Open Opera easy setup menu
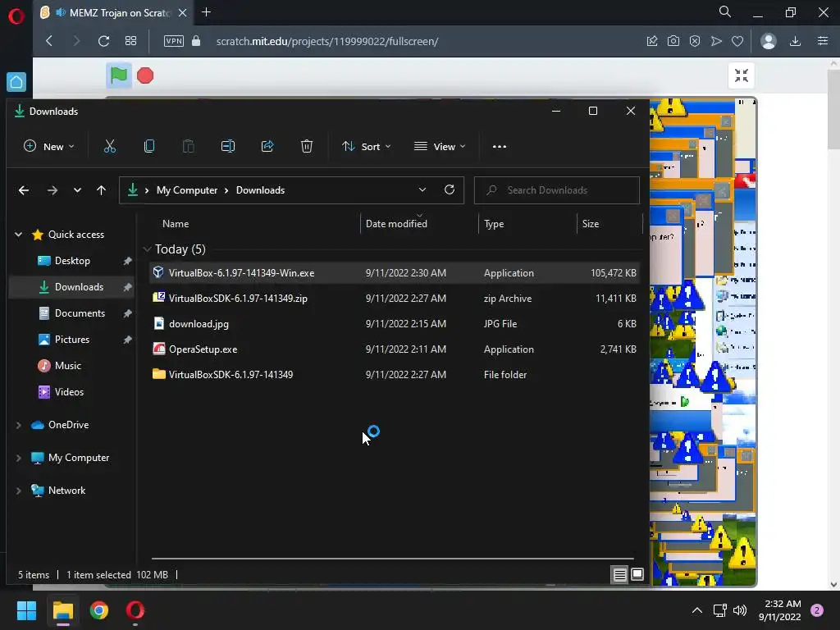The height and width of the screenshot is (630, 840). pos(823,41)
